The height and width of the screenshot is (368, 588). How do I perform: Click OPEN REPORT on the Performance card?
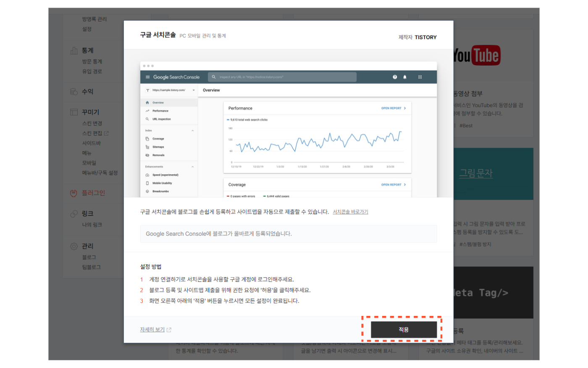(x=394, y=108)
